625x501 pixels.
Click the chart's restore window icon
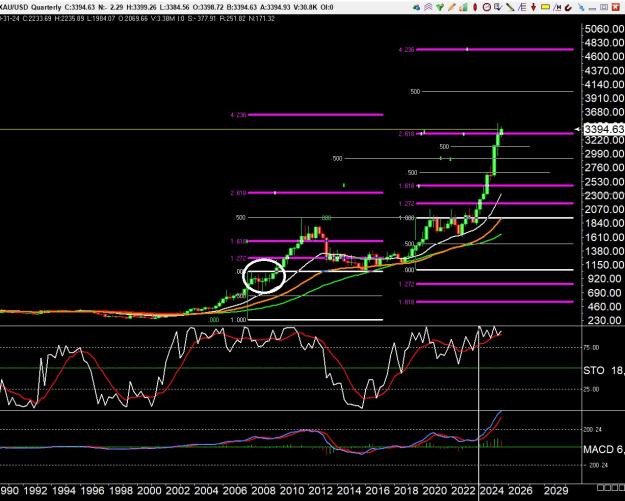(x=604, y=7)
